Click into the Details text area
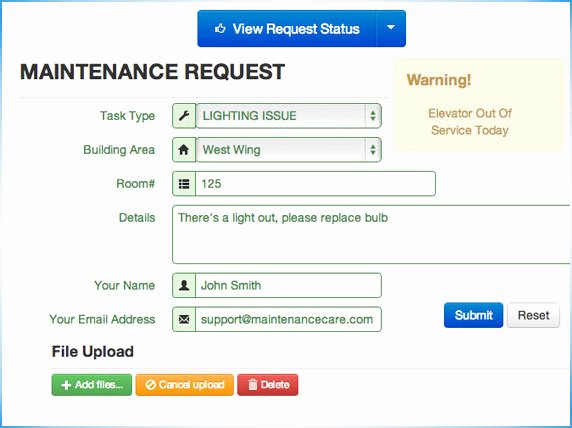The width and height of the screenshot is (572, 428). (371, 234)
